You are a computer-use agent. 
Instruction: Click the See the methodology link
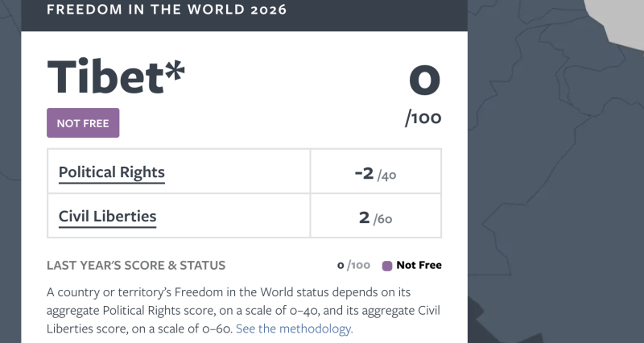click(x=295, y=329)
